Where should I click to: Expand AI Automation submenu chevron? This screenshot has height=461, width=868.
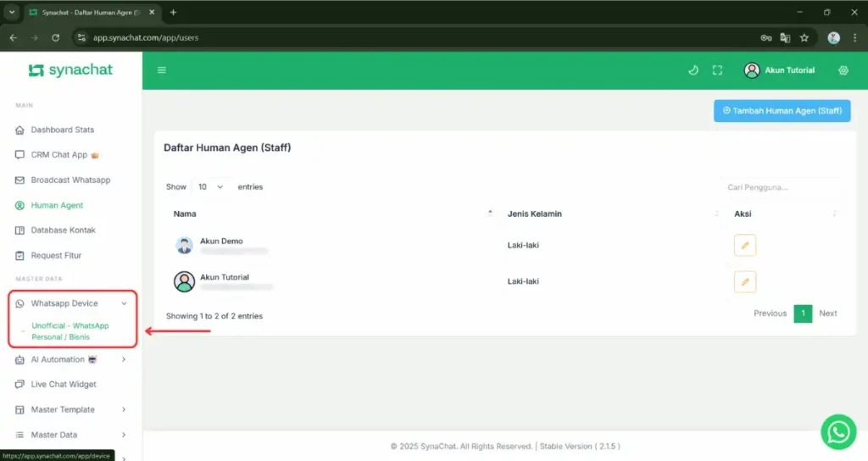[124, 359]
